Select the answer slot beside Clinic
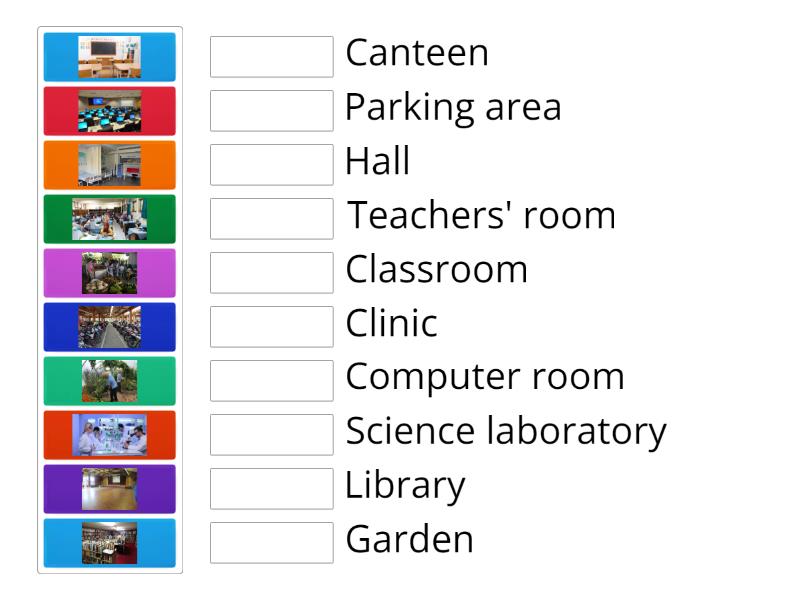Image resolution: width=800 pixels, height=600 pixels. 271,327
